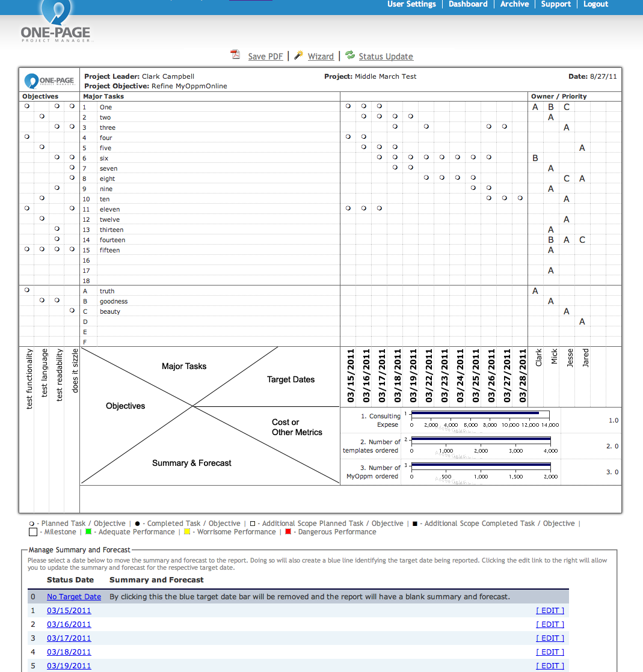Open User Settings in the top navigation
The image size is (643, 672).
click(x=411, y=4)
